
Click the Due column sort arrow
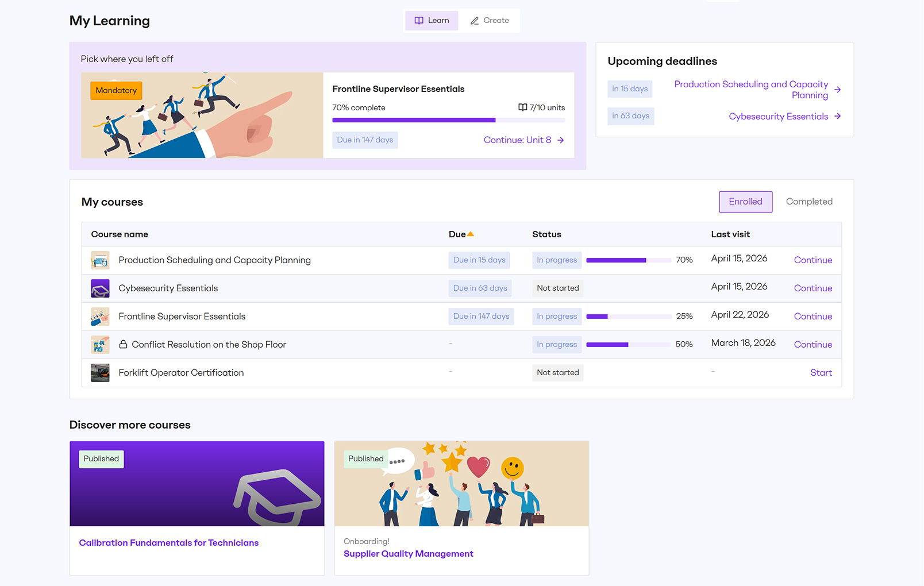coord(471,234)
